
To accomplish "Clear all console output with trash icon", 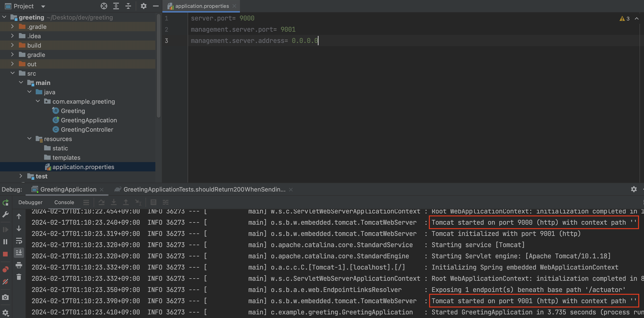I will (x=19, y=277).
